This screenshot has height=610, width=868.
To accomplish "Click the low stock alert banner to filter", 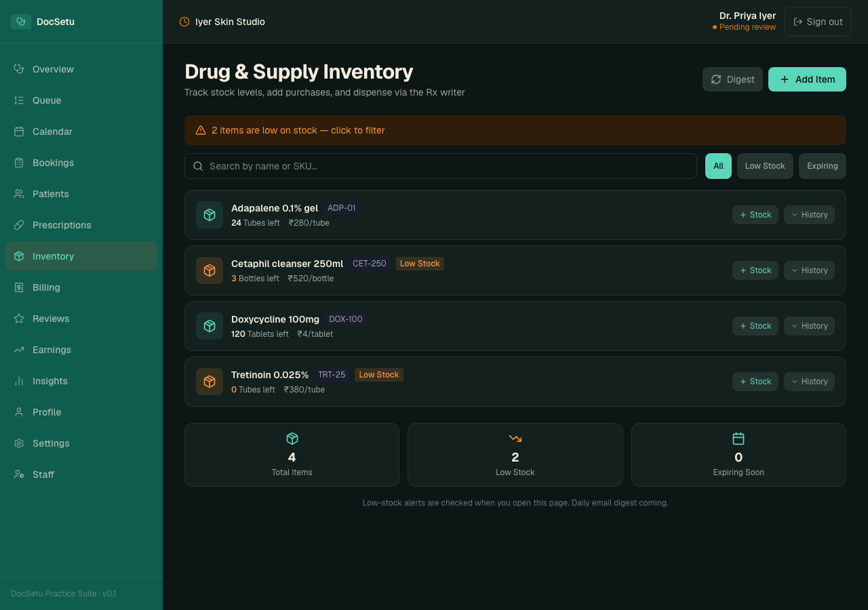I will point(515,130).
